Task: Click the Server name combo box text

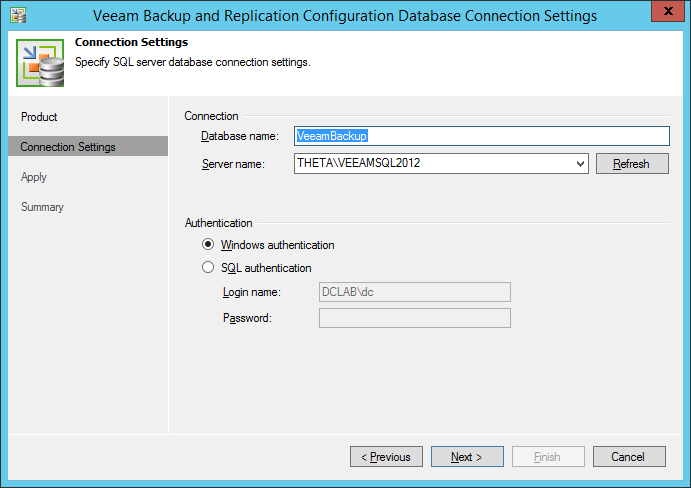Action: [x=358, y=163]
